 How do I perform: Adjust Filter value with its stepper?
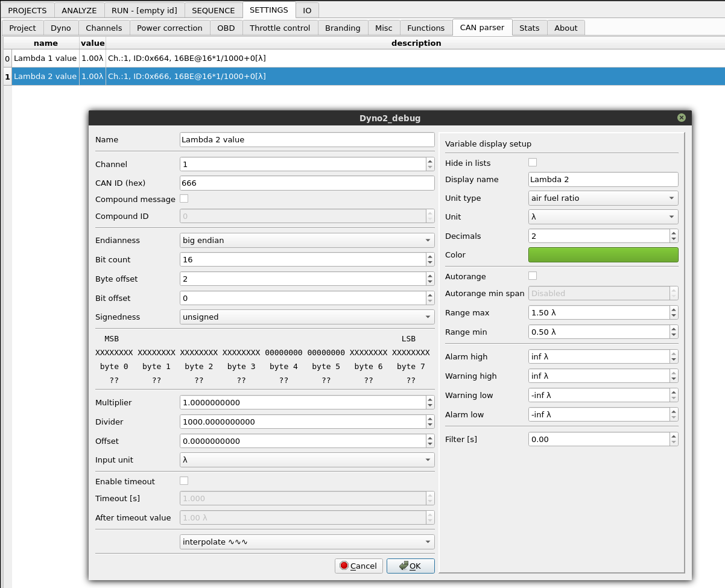[x=674, y=439]
